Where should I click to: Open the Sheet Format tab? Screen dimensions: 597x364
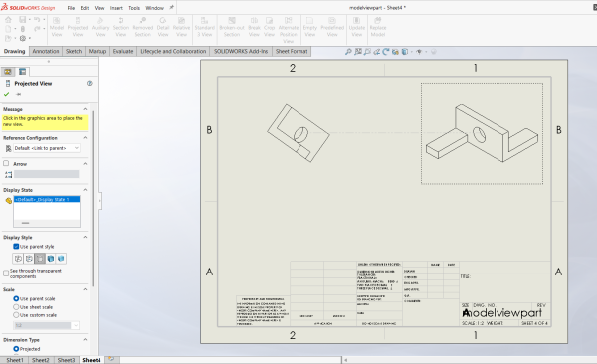[x=292, y=51]
